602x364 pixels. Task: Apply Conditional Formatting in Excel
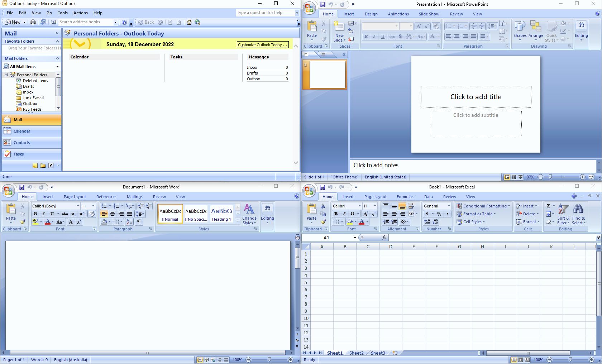[x=483, y=206]
